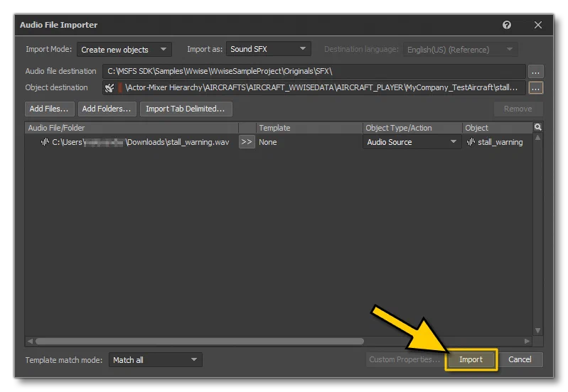The width and height of the screenshot is (568, 392).
Task: Open the Destination language dropdown
Action: [461, 50]
